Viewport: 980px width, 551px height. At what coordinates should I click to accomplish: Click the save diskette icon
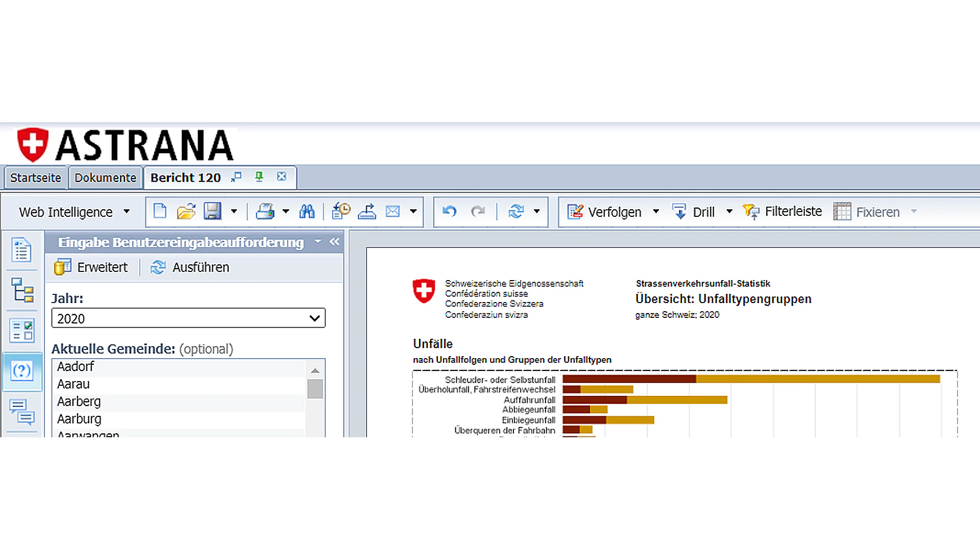coord(212,211)
